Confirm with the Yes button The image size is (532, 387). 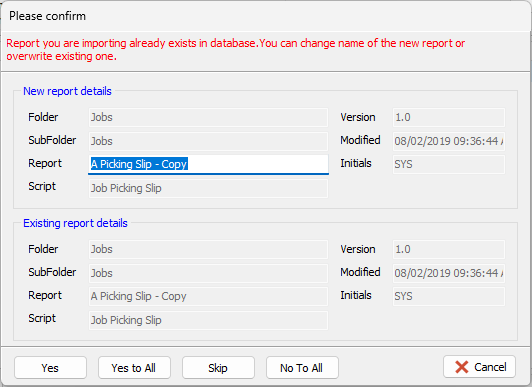pyautogui.click(x=50, y=368)
